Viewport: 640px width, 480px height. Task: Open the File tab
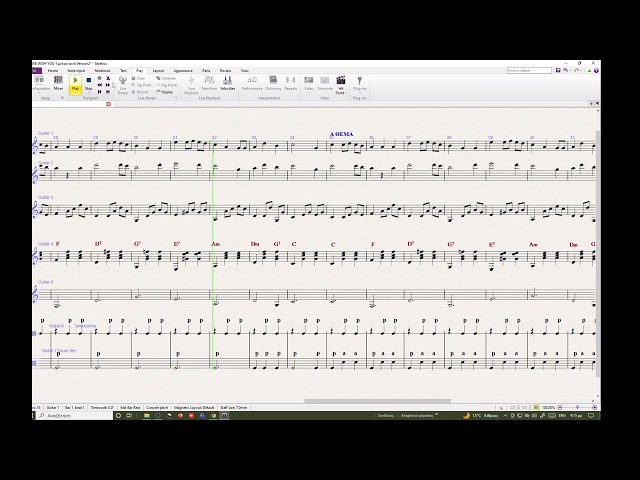[37, 71]
